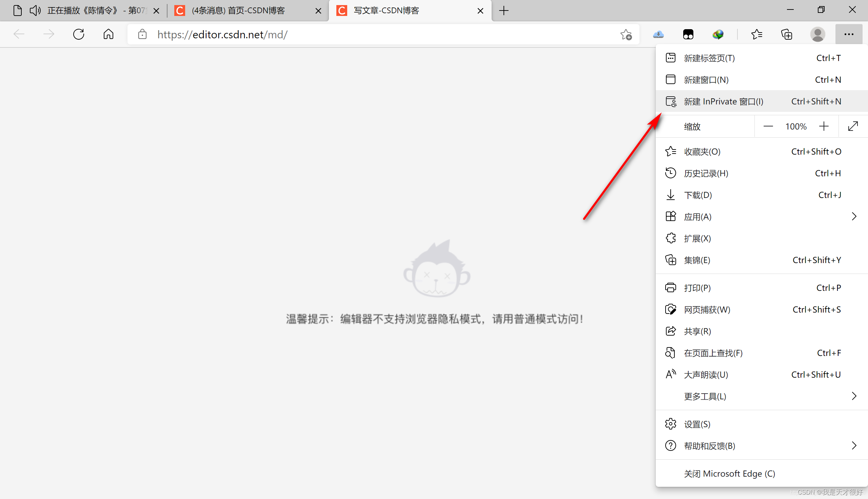The image size is (868, 499).
Task: Go to the browser home page
Action: (108, 34)
